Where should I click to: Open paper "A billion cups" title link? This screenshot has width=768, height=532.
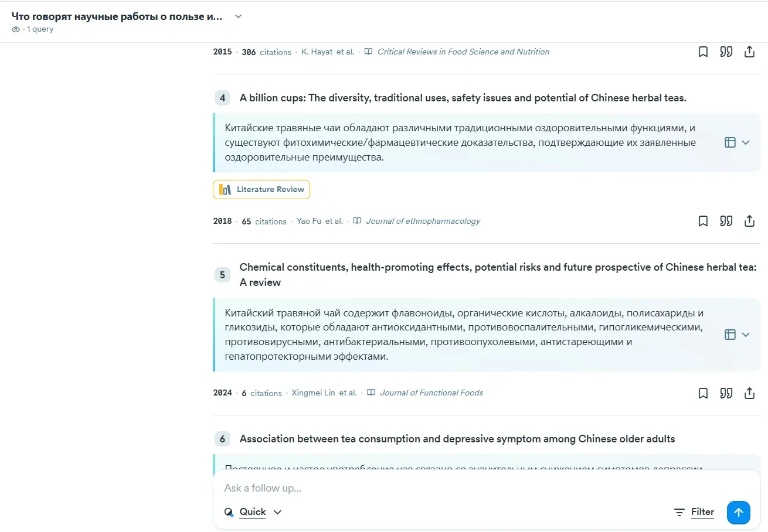point(463,98)
